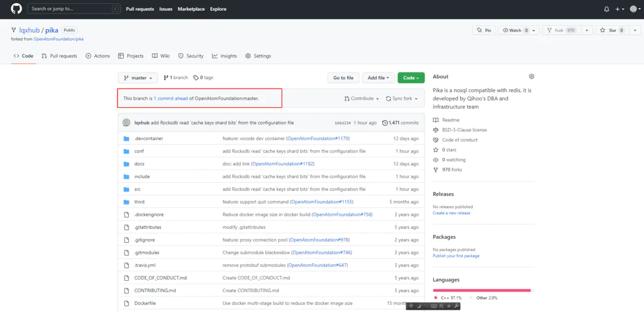Open Readme link in About sidebar

(447, 120)
